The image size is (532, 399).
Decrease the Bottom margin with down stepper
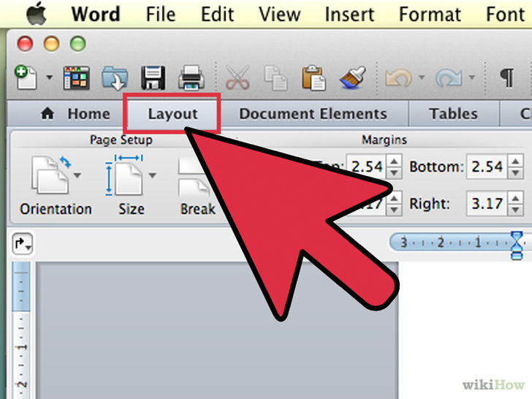(516, 172)
